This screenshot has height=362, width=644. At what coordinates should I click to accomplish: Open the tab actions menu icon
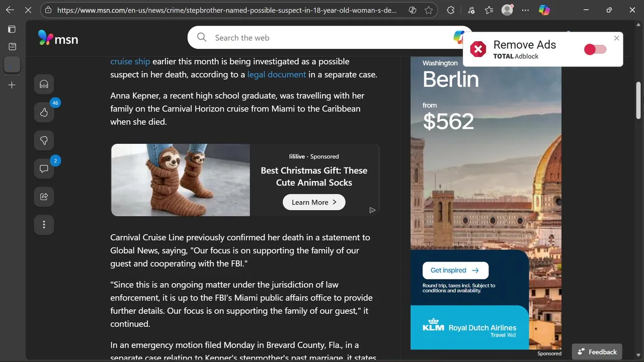pos(12,29)
